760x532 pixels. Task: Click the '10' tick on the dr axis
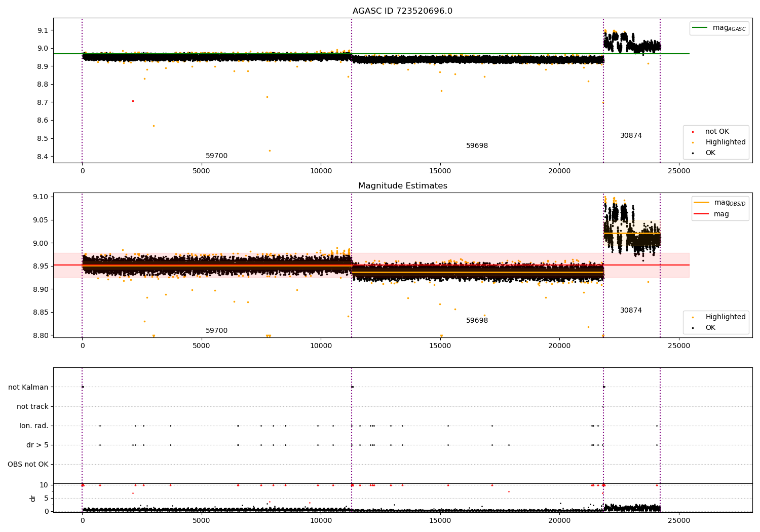(44, 485)
